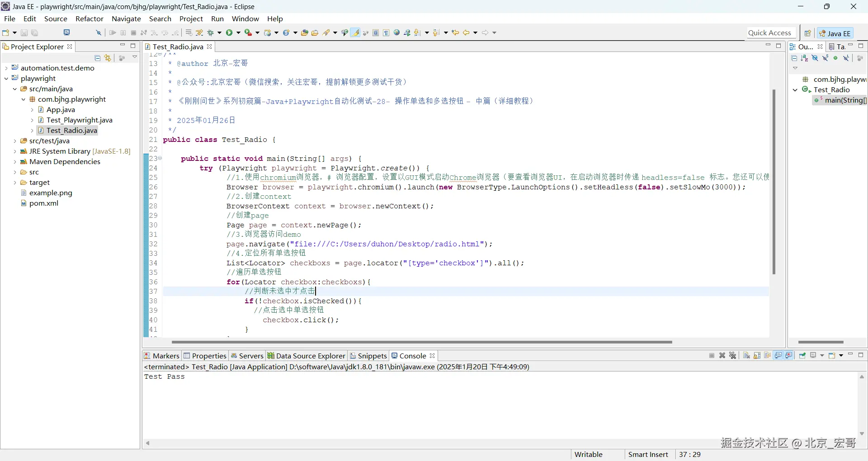Click the Pin Console icon
The image size is (868, 461).
click(x=802, y=356)
